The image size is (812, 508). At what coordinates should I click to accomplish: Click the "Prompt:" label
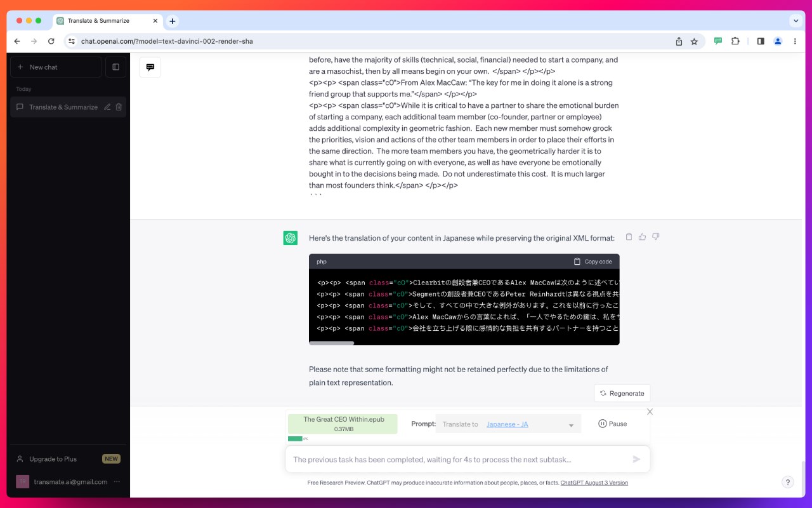click(424, 424)
